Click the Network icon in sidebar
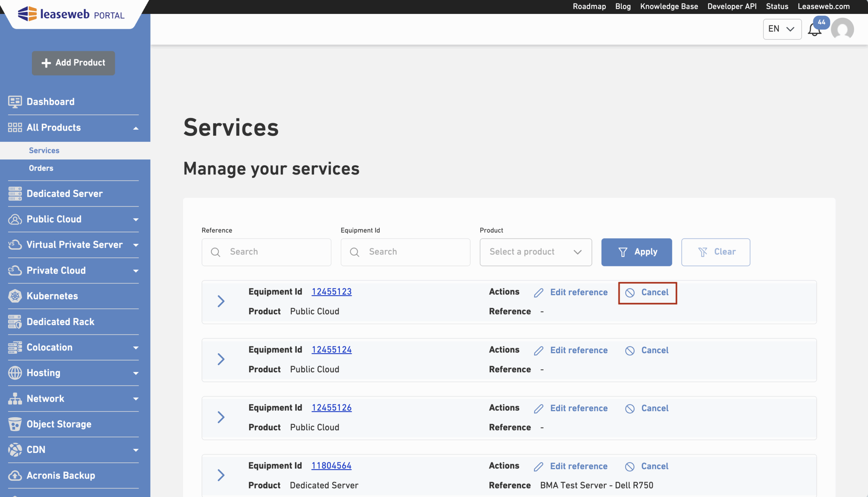Screen dimensions: 868x497 [15, 399]
